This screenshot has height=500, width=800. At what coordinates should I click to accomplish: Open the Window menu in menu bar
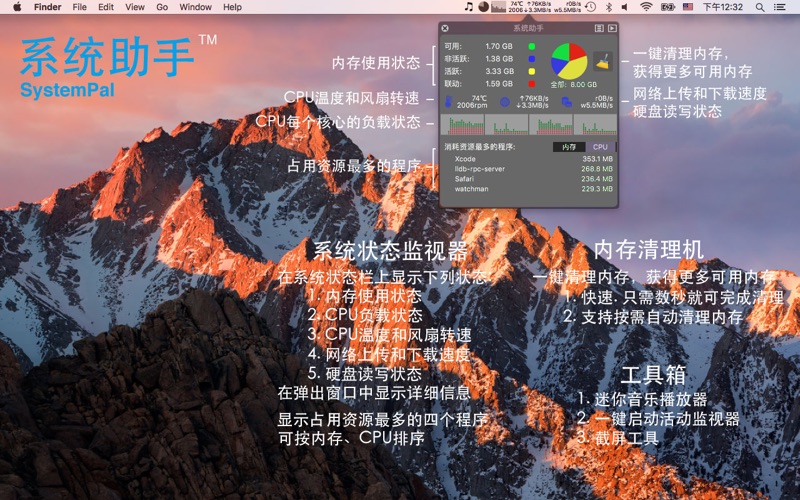(x=195, y=7)
